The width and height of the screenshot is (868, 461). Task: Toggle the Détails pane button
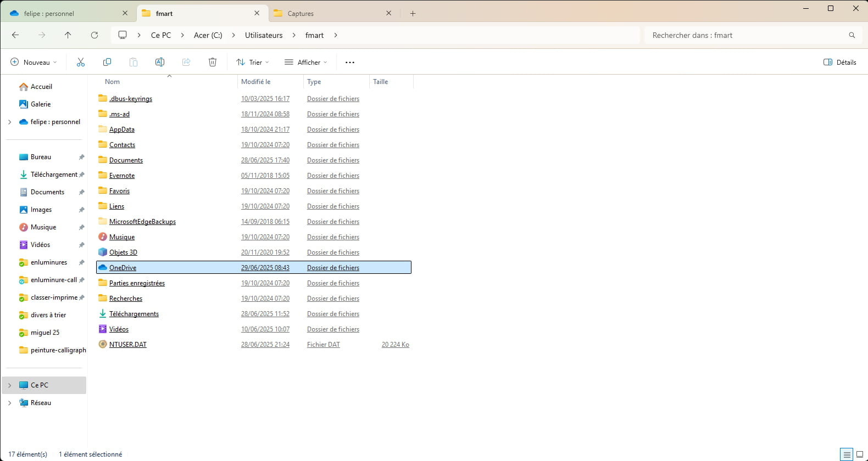pos(840,62)
